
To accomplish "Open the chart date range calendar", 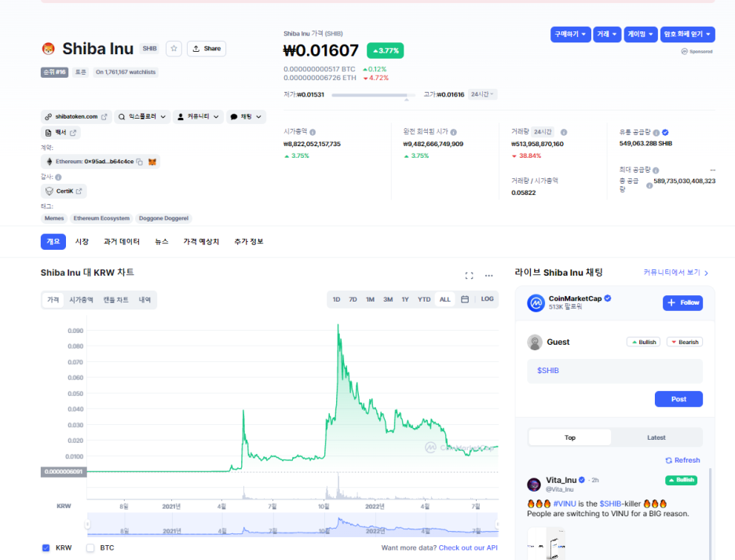I will tap(465, 299).
